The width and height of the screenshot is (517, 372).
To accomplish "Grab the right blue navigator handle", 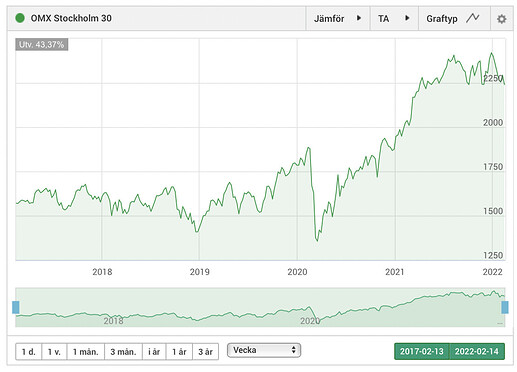I will (x=505, y=307).
